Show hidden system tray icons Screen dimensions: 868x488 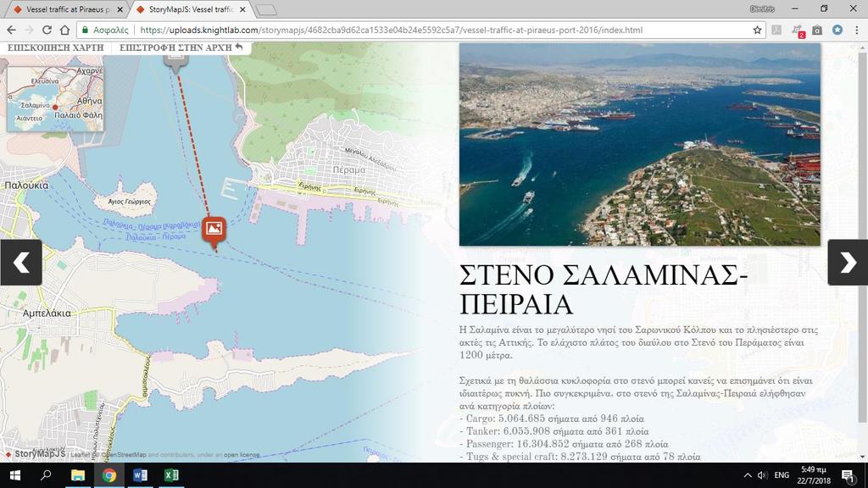point(748,475)
